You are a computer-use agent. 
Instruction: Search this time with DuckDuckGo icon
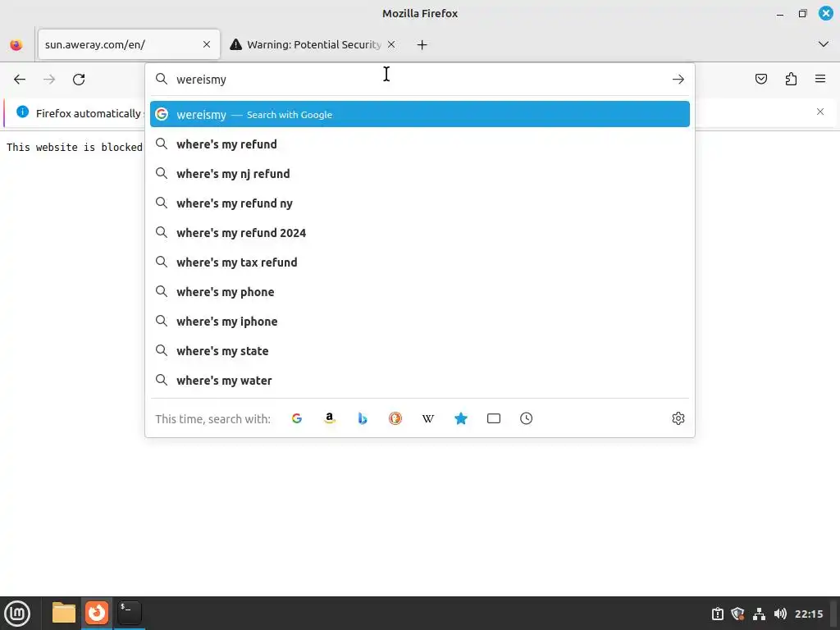click(395, 418)
